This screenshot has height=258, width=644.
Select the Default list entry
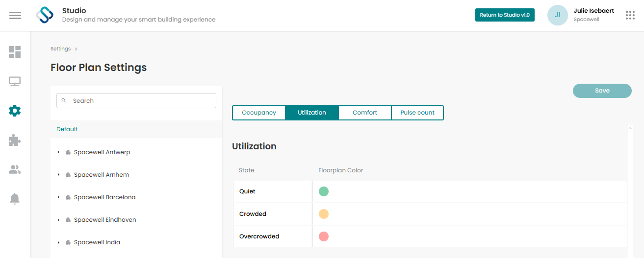[x=136, y=129]
